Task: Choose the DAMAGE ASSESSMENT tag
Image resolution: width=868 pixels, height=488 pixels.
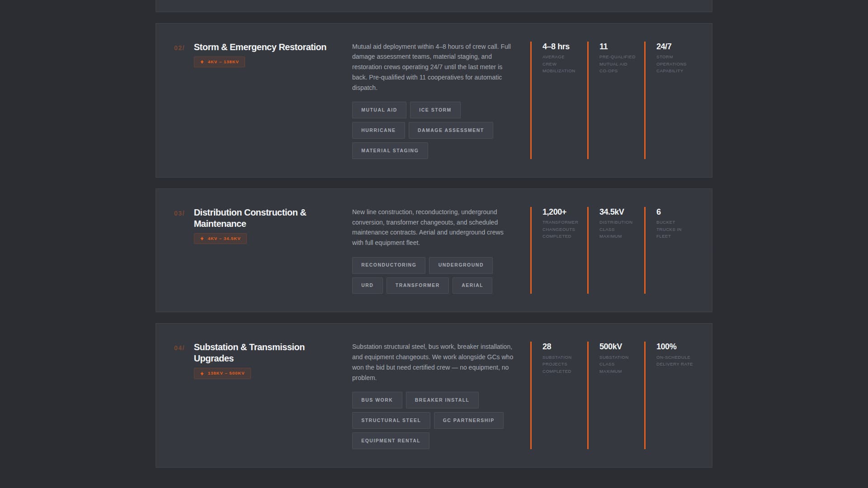Action: (451, 130)
